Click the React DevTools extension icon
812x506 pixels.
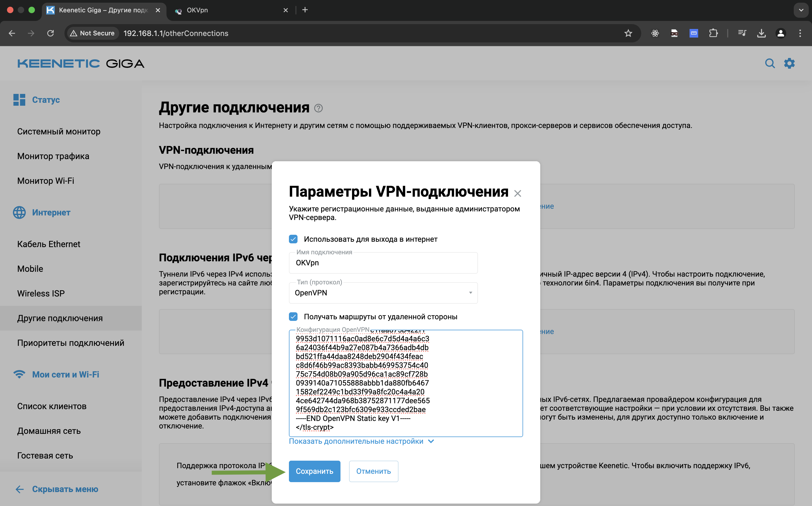(x=655, y=33)
